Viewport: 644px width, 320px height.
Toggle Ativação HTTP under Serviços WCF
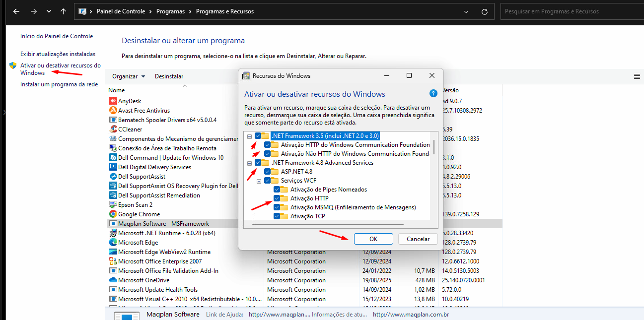277,198
